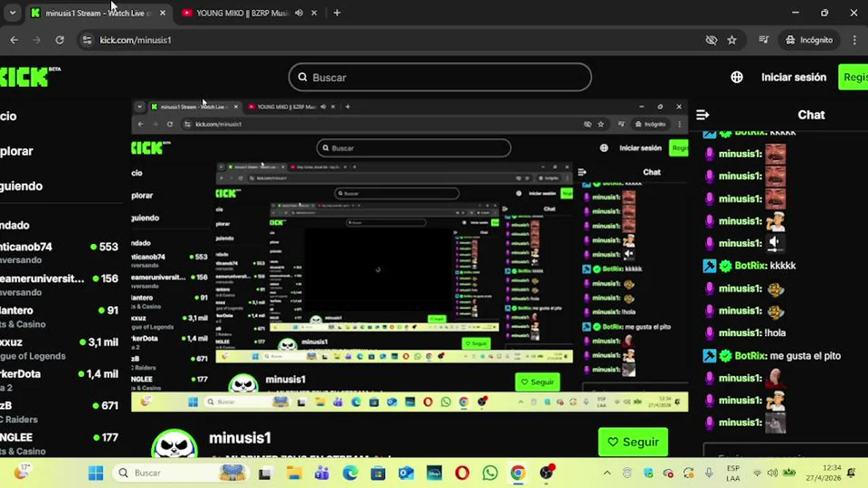Image resolution: width=868 pixels, height=488 pixels.
Task: Launch Opera from the bottom taskbar
Action: pos(462,473)
